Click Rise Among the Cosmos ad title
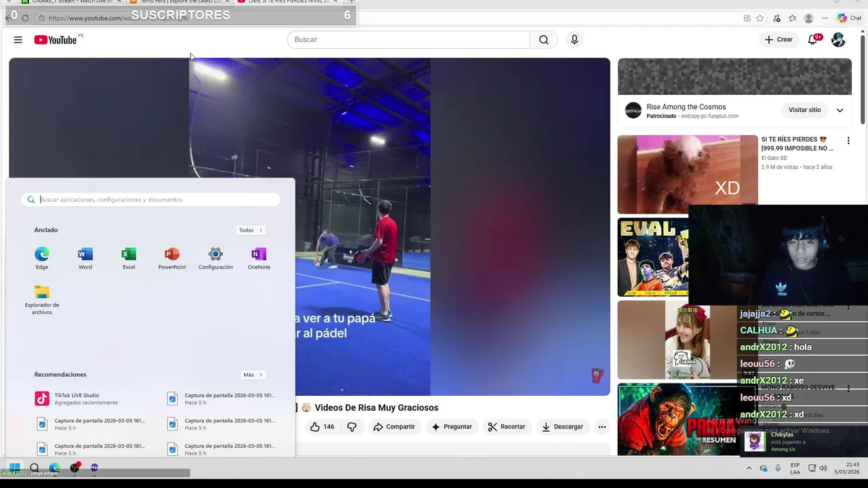 pyautogui.click(x=686, y=107)
